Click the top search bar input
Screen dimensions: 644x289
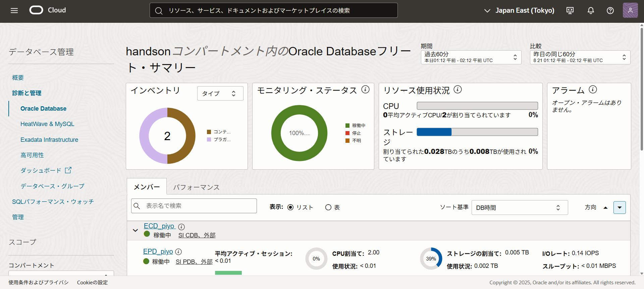point(274,10)
